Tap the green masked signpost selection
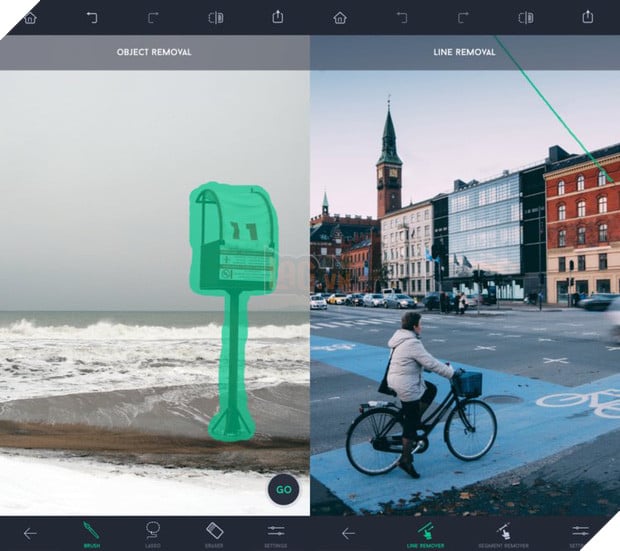Image resolution: width=620 pixels, height=551 pixels. pos(233,309)
